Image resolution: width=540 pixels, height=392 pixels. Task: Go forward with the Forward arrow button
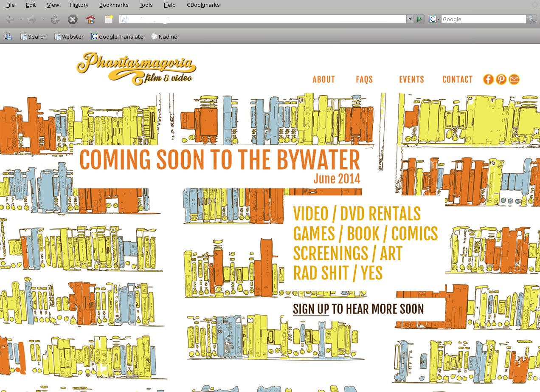(x=32, y=20)
